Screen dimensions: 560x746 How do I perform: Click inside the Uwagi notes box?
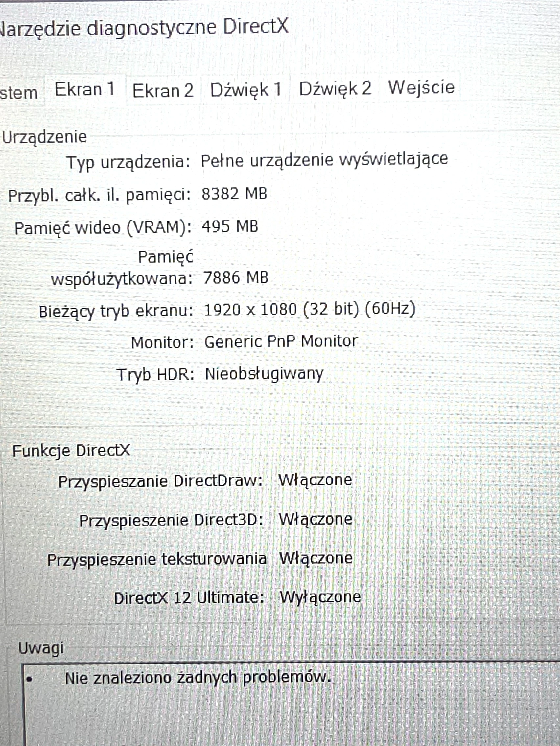(x=290, y=715)
